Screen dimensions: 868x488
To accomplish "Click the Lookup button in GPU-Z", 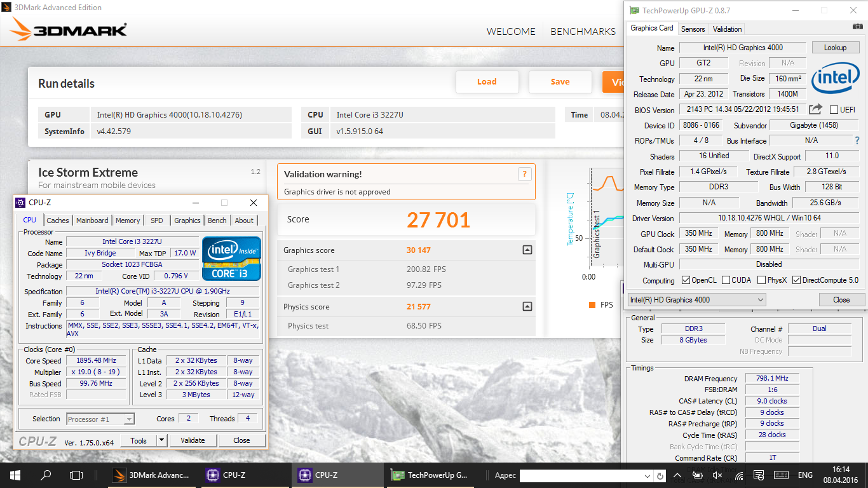I will 835,47.
